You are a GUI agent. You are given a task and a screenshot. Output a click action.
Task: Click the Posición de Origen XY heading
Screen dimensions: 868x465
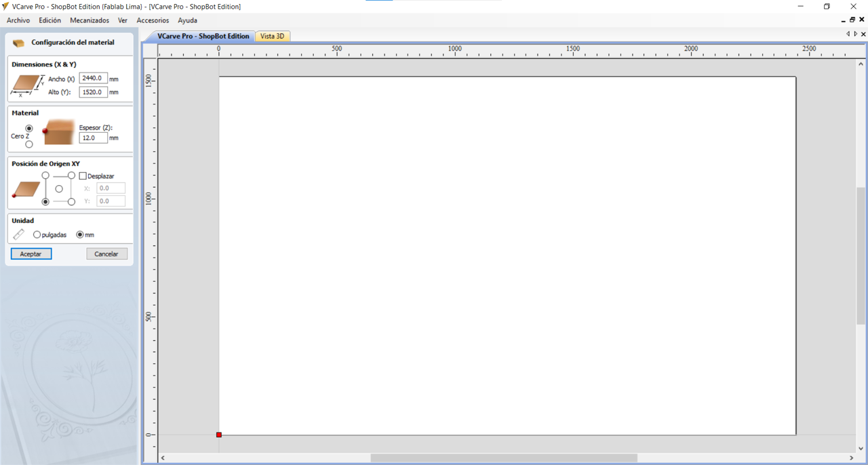click(x=45, y=163)
